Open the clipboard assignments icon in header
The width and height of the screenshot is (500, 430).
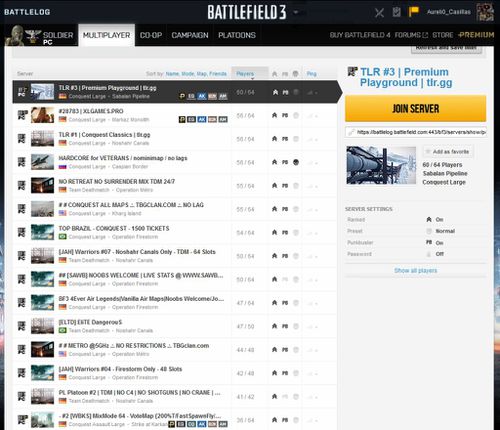pyautogui.click(x=396, y=12)
